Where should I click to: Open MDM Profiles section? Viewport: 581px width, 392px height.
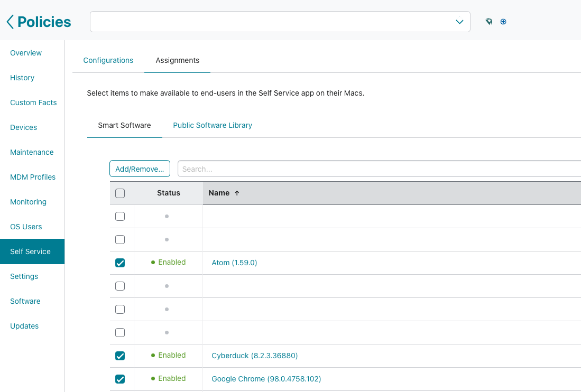[33, 177]
